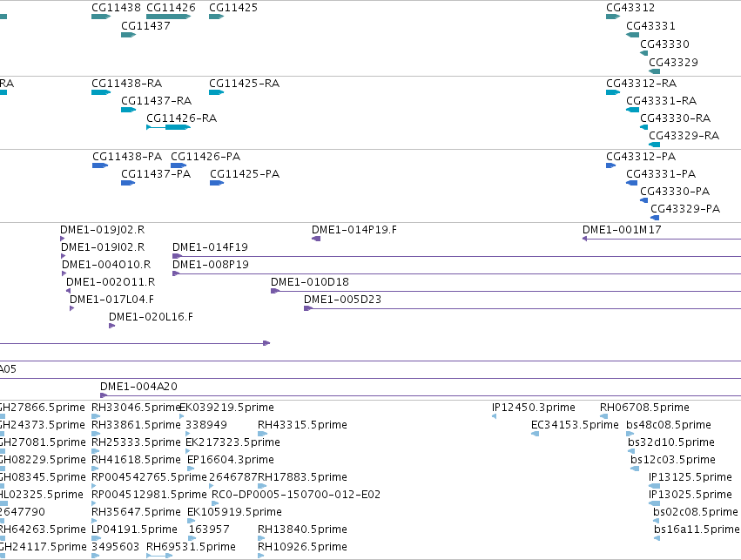Select the RH17883.5prime EST
The width and height of the screenshot is (741, 560).
[x=262, y=486]
